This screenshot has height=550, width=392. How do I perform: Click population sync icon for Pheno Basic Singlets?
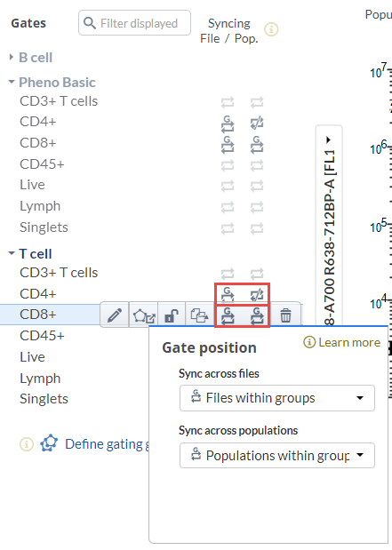(x=257, y=228)
